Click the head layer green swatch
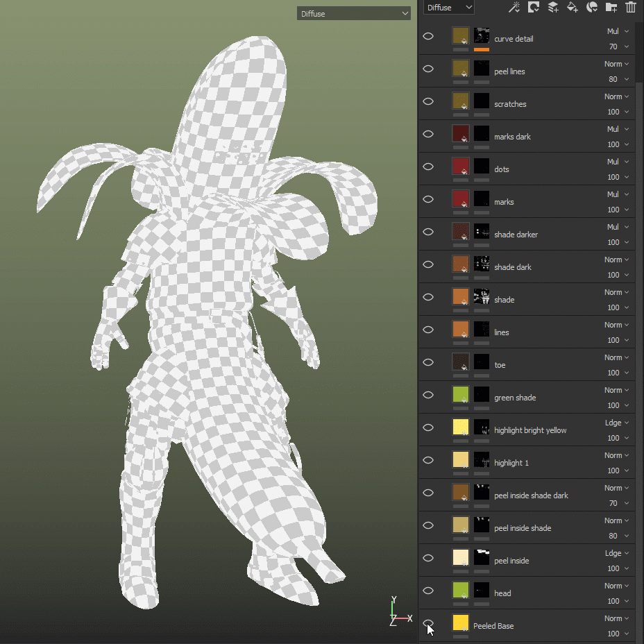The width and height of the screenshot is (644, 644). [x=461, y=591]
